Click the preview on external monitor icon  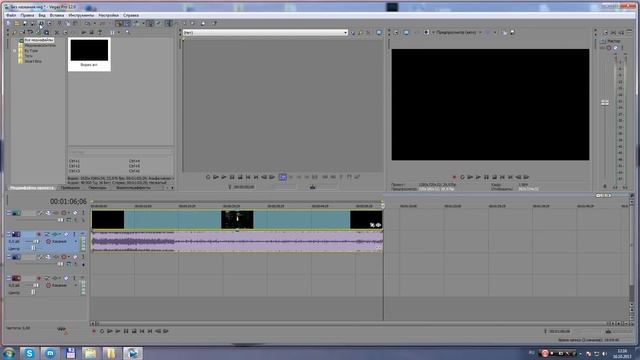pyautogui.click(x=406, y=32)
